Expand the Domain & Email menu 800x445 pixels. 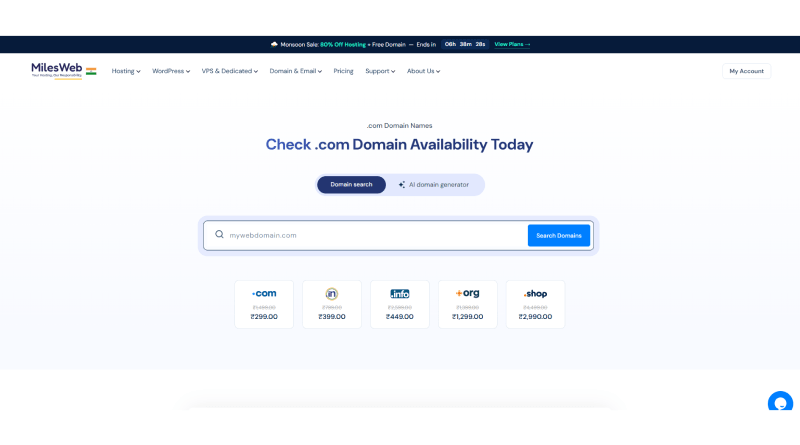pyautogui.click(x=295, y=71)
